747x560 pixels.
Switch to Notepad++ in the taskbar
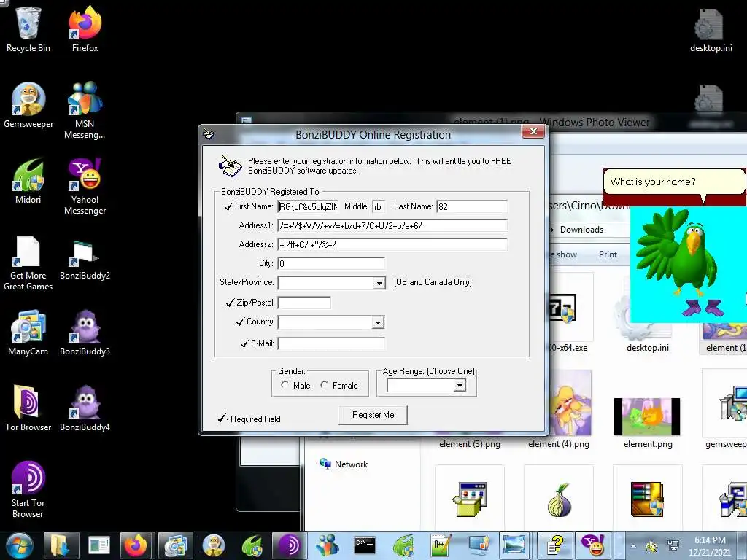(x=441, y=545)
